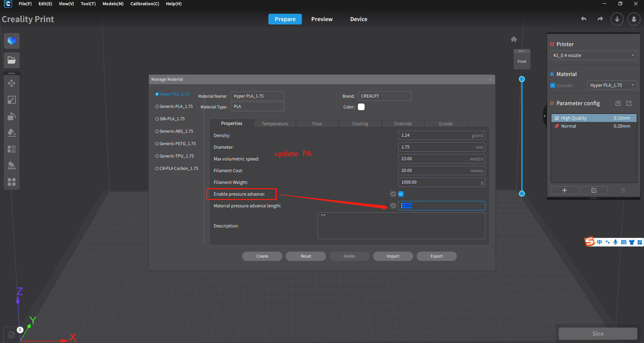Click the Sogou input method S icon
Image resolution: width=644 pixels, height=343 pixels.
pos(589,242)
